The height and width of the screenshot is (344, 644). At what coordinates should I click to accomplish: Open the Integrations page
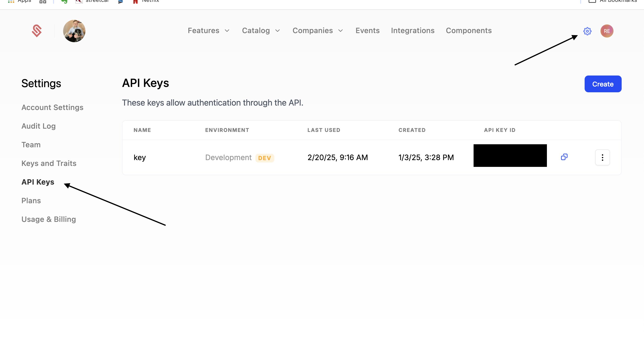tap(412, 31)
